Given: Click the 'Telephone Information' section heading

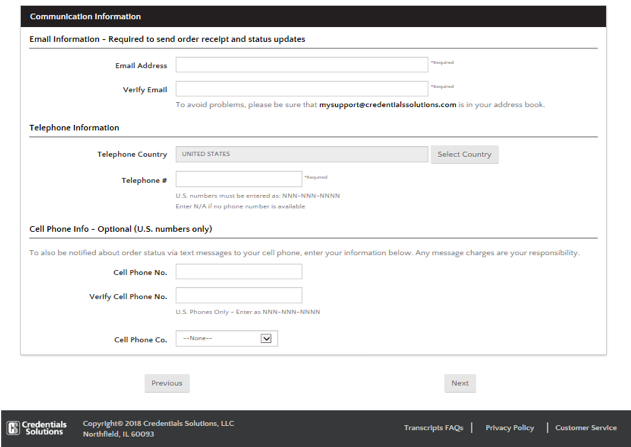Looking at the screenshot, I should point(74,128).
